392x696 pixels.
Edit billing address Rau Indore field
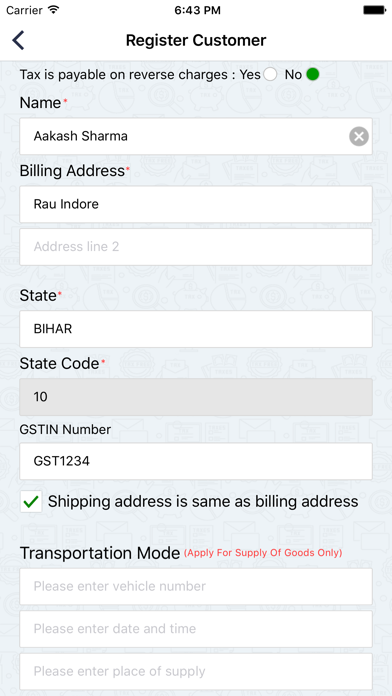click(x=196, y=204)
